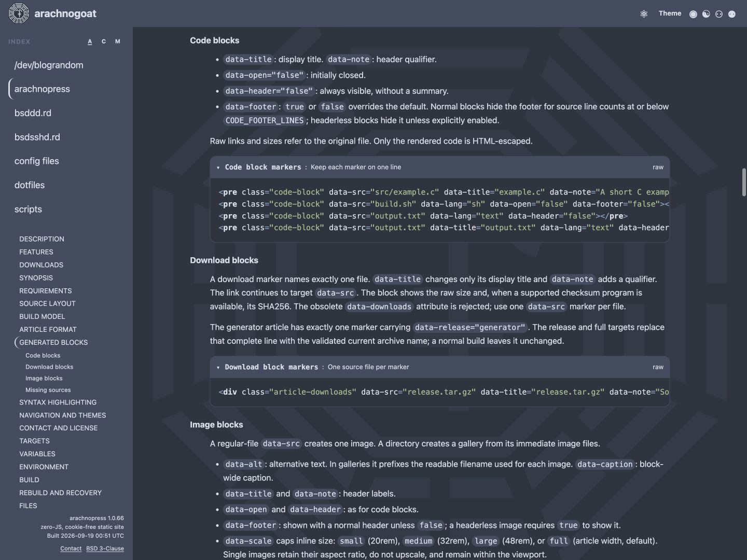Screen dimensions: 747x560
Task: Open raw link for Code block markers
Action: click(x=658, y=167)
